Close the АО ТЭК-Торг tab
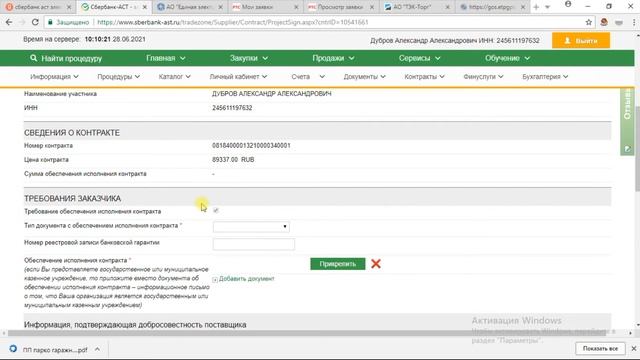The image size is (640, 360). [x=448, y=7]
